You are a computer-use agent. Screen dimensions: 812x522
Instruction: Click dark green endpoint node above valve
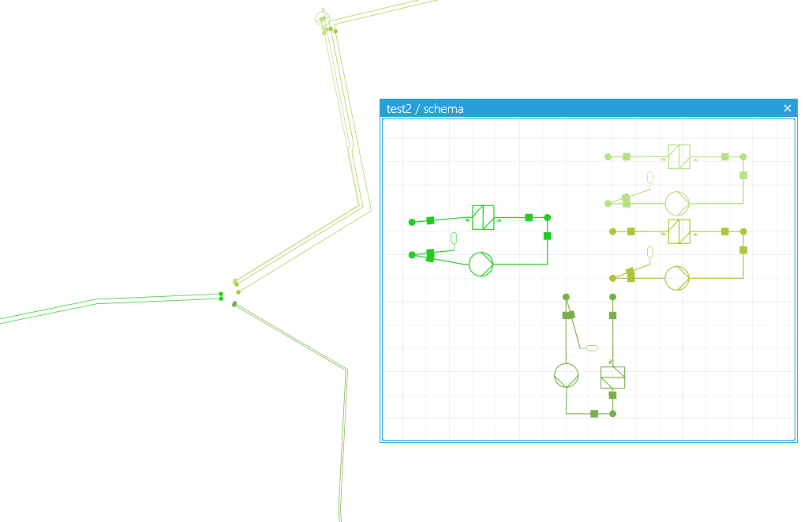[x=566, y=297]
